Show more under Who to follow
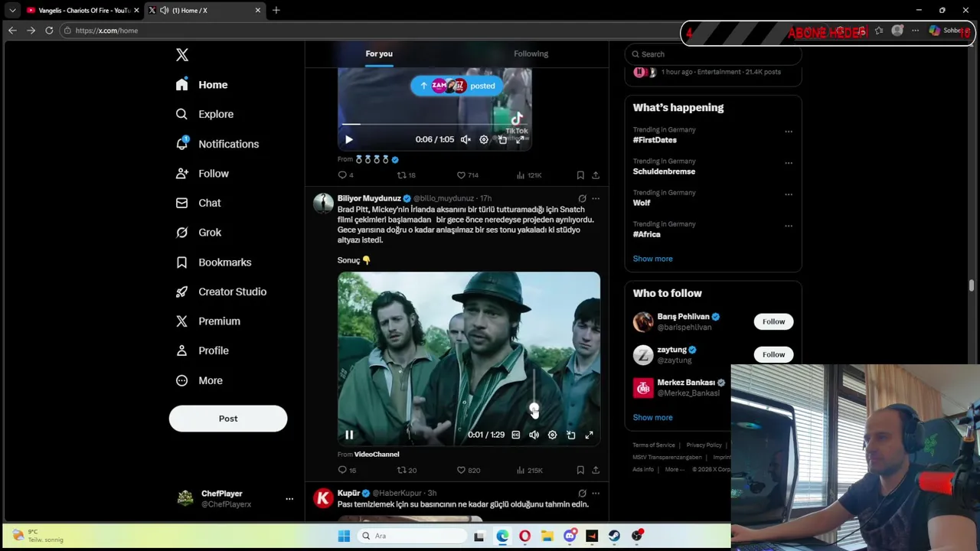The image size is (980, 551). (x=652, y=418)
